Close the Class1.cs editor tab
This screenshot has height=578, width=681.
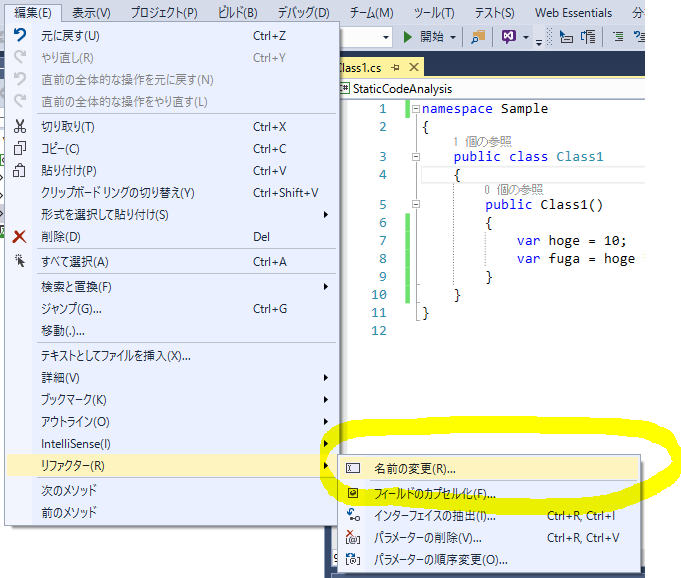click(x=414, y=67)
